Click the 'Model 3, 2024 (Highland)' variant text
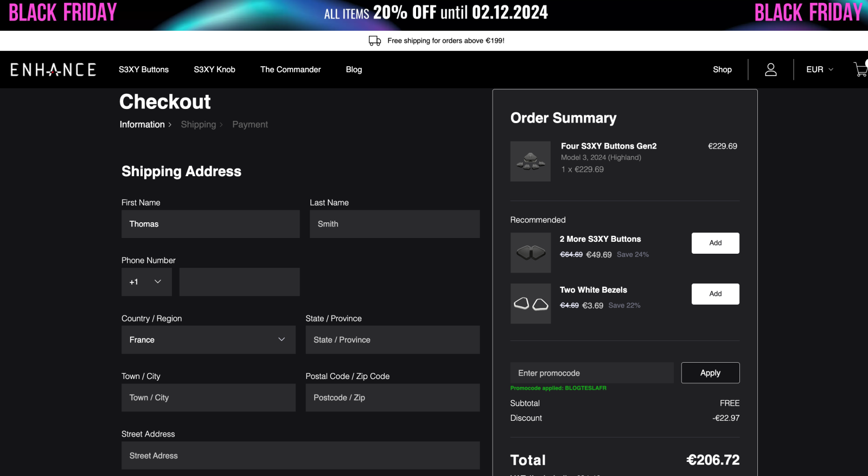The image size is (868, 476). pos(601,158)
